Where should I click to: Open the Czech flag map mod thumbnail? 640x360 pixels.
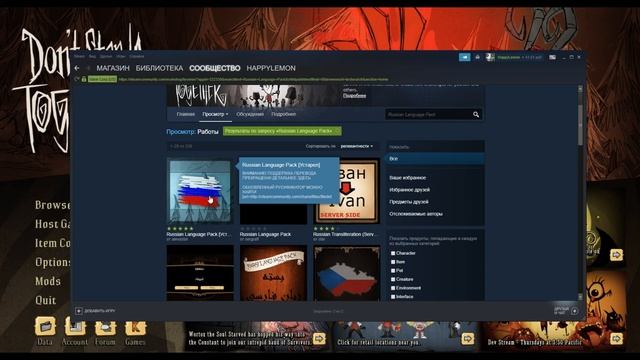point(347,273)
